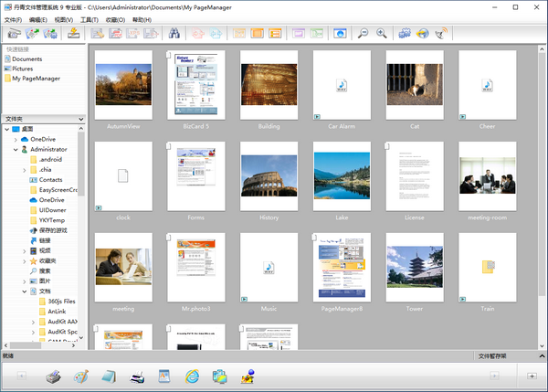The image size is (548, 392).
Task: Open the blue gears settings icon
Action: click(405, 34)
